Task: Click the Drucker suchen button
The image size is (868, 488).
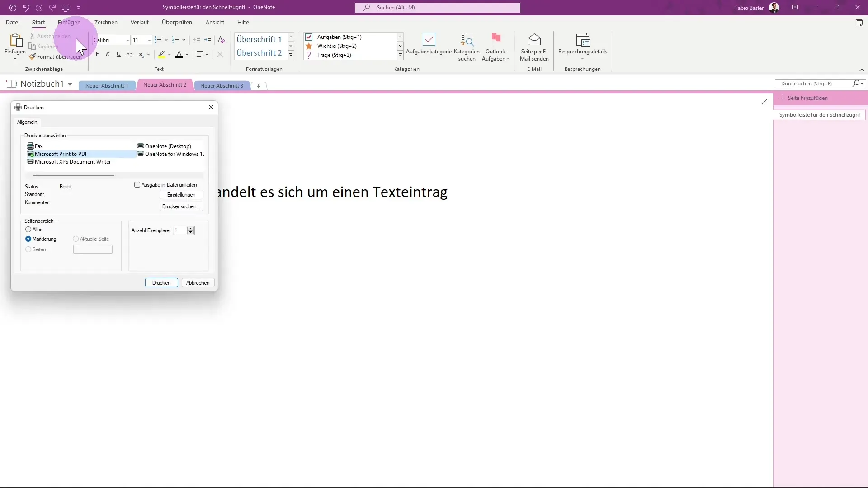Action: [181, 206]
